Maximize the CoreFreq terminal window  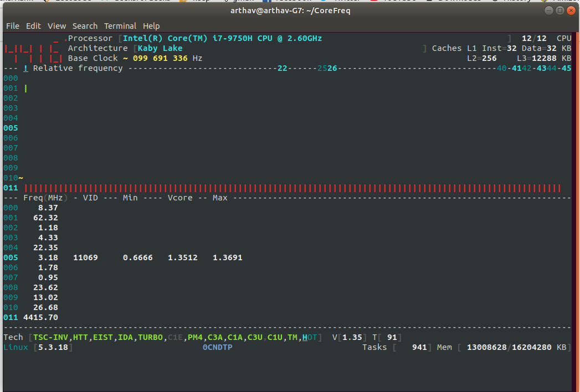coord(560,11)
